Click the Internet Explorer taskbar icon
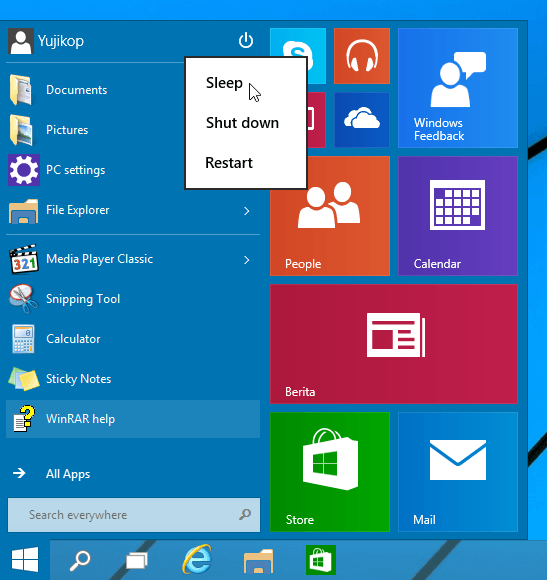The image size is (547, 580). [x=197, y=559]
